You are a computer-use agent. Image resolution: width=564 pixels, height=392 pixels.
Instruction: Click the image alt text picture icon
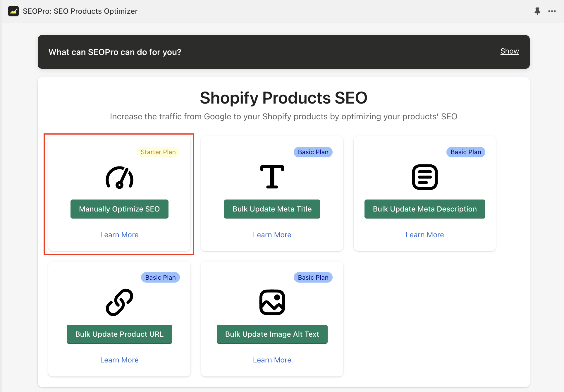pos(272,302)
